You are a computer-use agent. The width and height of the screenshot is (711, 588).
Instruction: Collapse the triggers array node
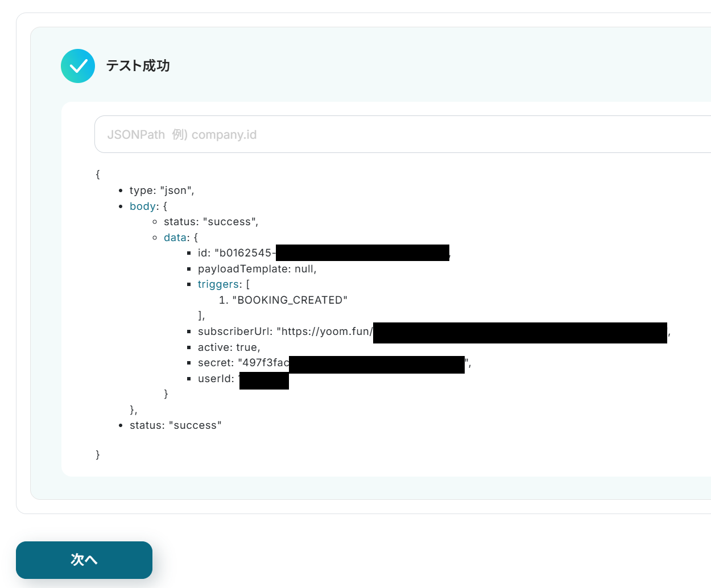(x=218, y=284)
